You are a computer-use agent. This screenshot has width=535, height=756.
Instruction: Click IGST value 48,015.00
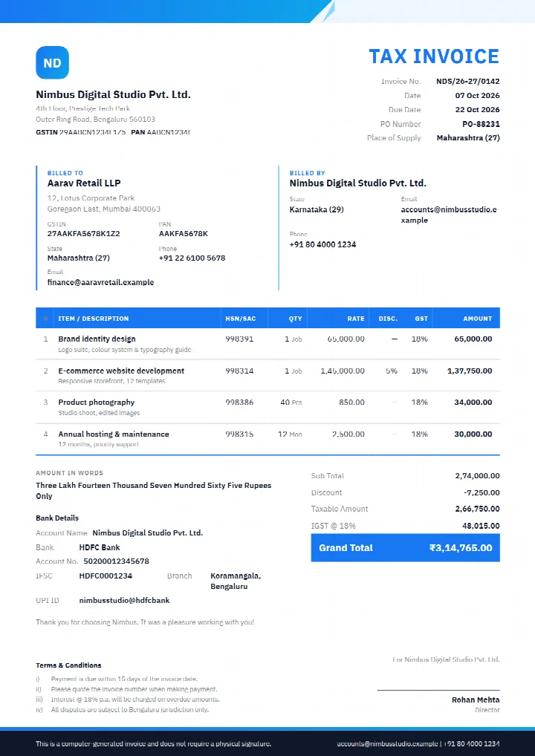(481, 526)
